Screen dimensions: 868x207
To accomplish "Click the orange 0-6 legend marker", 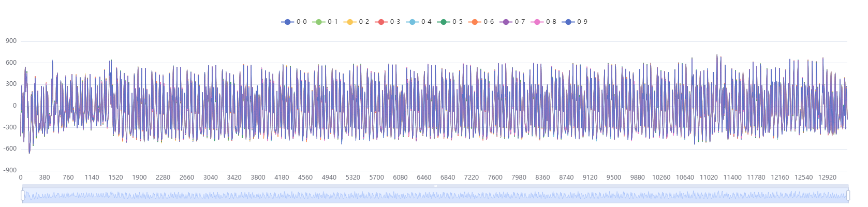I will tap(475, 22).
